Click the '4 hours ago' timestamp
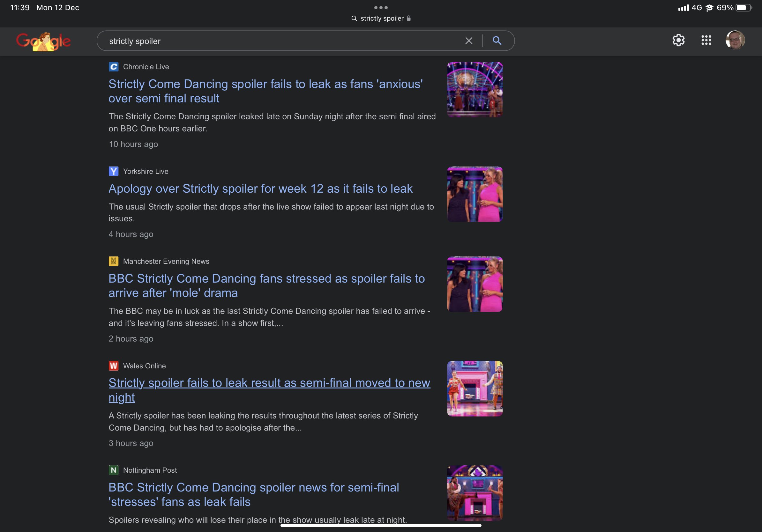The height and width of the screenshot is (532, 762). pyautogui.click(x=131, y=234)
